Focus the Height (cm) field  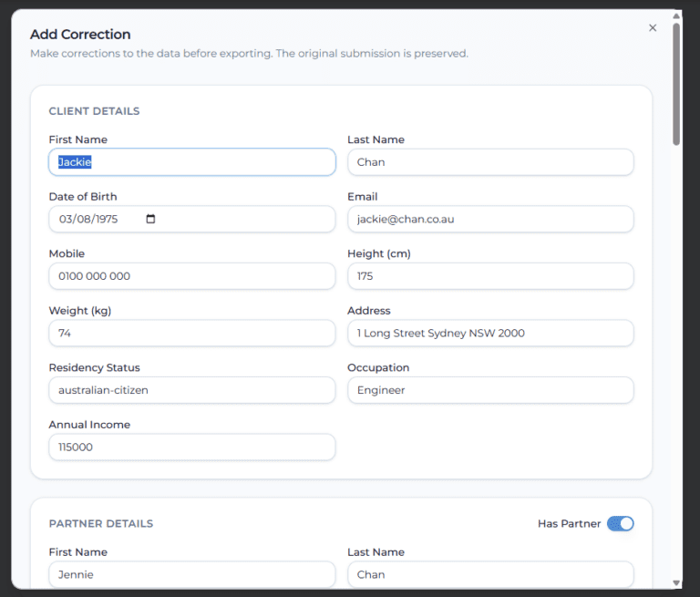[x=490, y=276]
